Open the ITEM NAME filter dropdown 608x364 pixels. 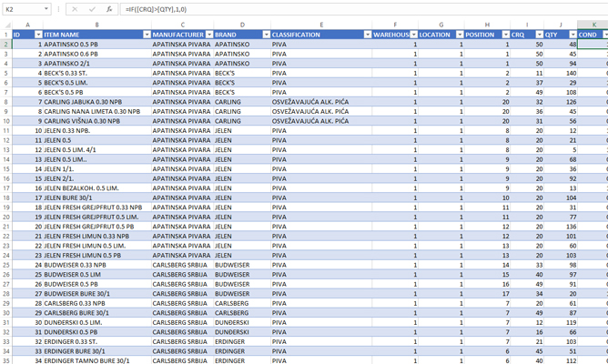point(145,35)
